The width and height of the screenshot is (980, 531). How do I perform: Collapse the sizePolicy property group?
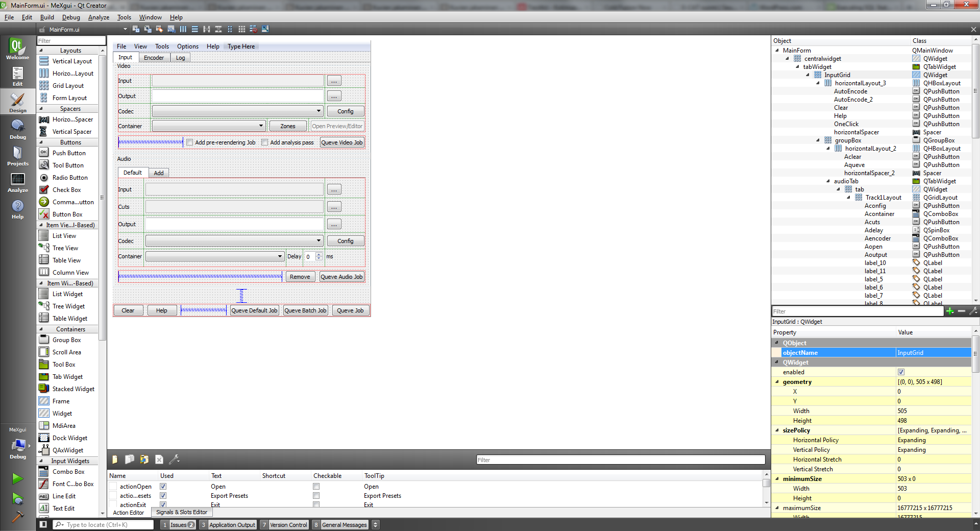tap(777, 430)
